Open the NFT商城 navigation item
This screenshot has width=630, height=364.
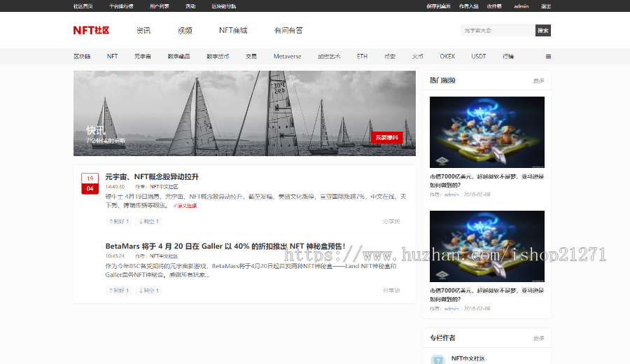pos(233,31)
